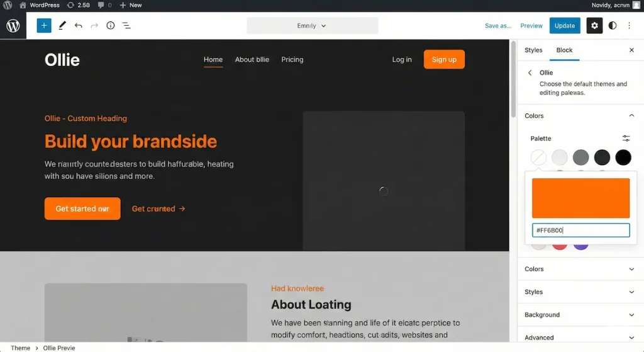Select the black palette color swatch

pyautogui.click(x=623, y=157)
